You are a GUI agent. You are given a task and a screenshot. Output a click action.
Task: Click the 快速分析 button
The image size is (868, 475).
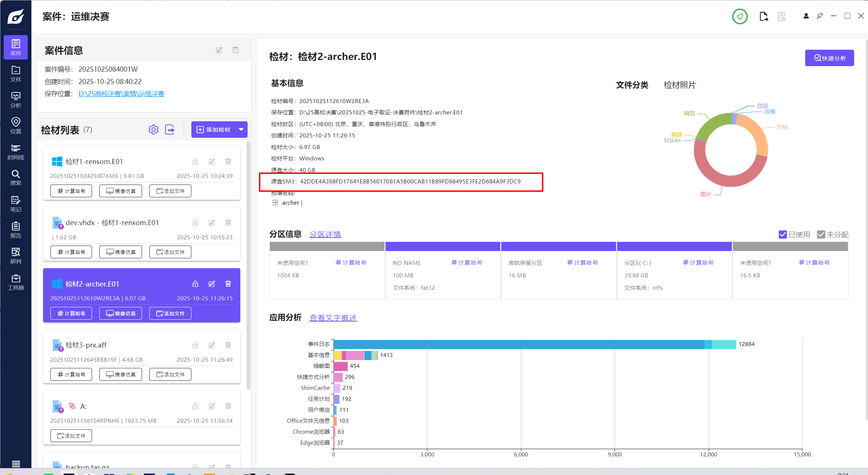click(x=829, y=58)
